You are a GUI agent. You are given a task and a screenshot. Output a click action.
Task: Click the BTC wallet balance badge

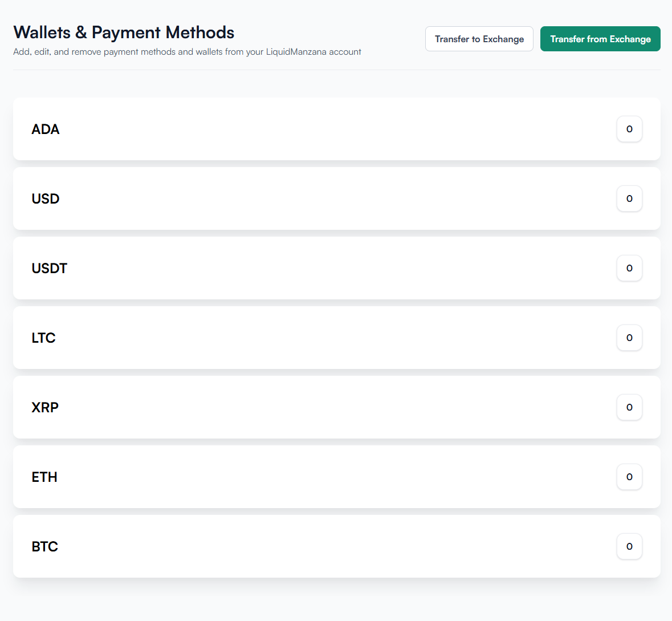[x=629, y=546]
